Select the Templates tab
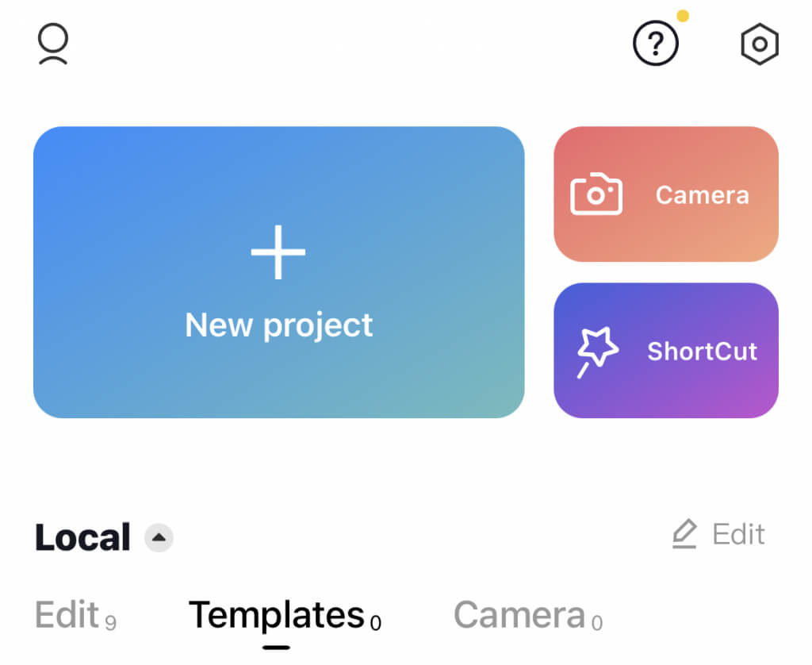 [x=276, y=615]
